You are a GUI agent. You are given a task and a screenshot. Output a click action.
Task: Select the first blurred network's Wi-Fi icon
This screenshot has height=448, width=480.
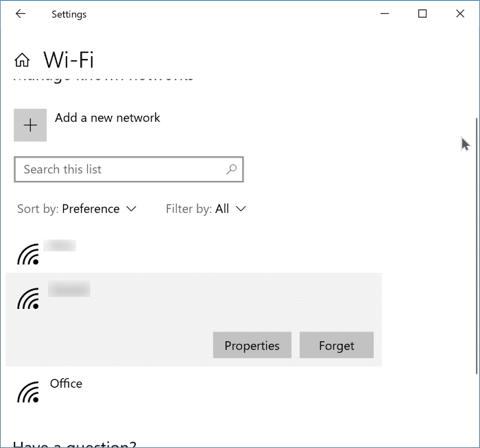point(28,254)
